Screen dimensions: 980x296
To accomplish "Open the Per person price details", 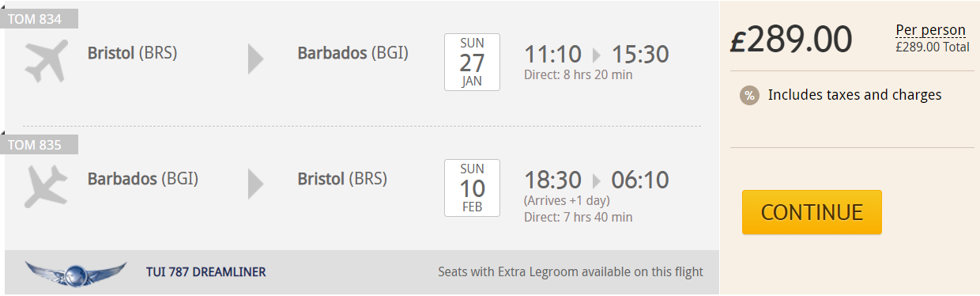I will click(x=930, y=30).
